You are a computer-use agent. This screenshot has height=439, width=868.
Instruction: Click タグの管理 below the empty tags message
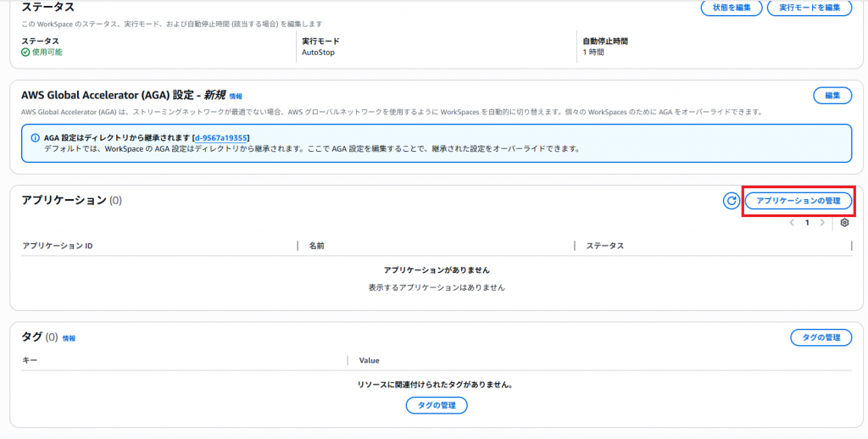[x=436, y=405]
